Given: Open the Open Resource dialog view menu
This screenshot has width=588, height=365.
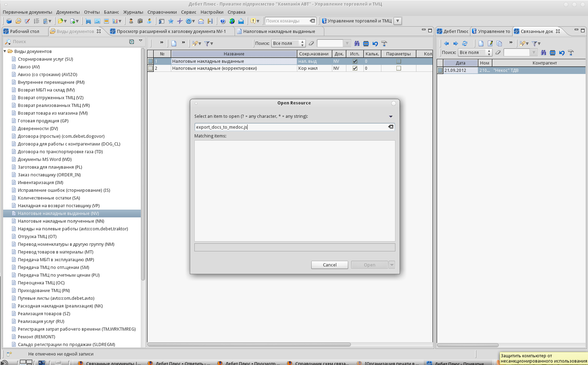Looking at the screenshot, I should coord(391,116).
